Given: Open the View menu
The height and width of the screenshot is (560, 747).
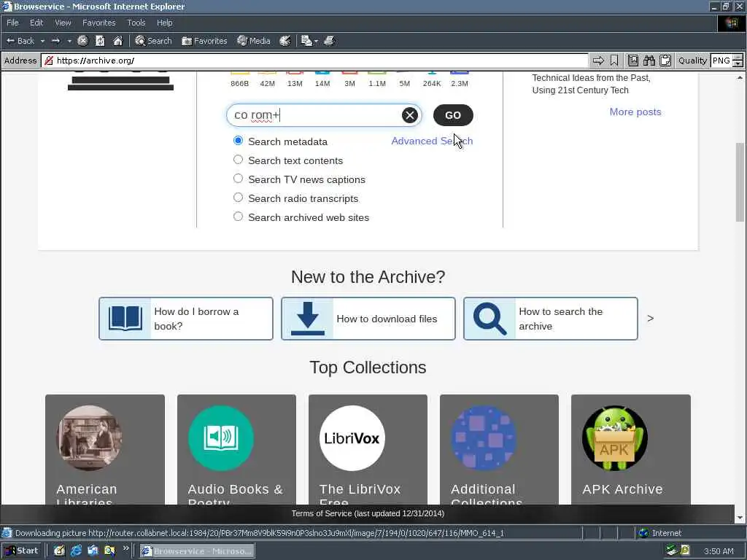Looking at the screenshot, I should [63, 23].
